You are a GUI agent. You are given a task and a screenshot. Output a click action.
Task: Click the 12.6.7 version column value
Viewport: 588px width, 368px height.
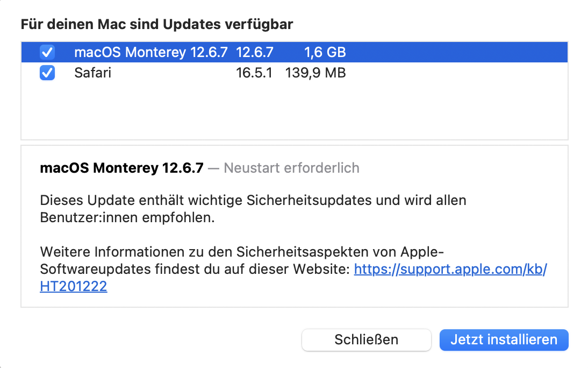[255, 52]
